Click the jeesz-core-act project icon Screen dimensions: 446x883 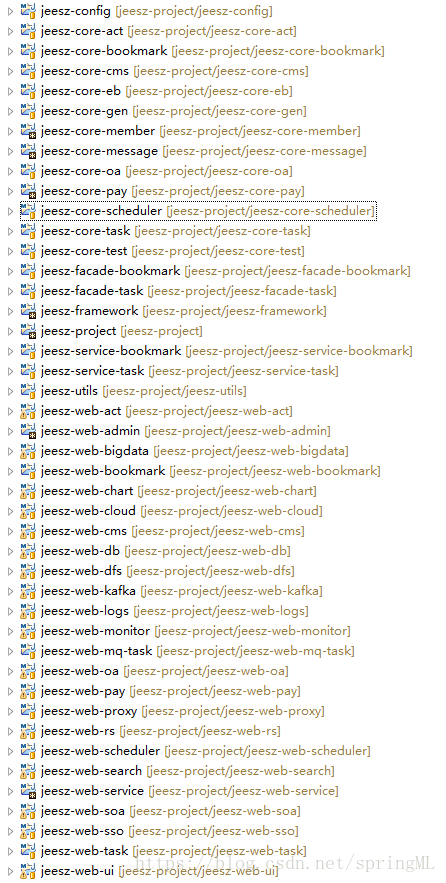click(x=28, y=31)
